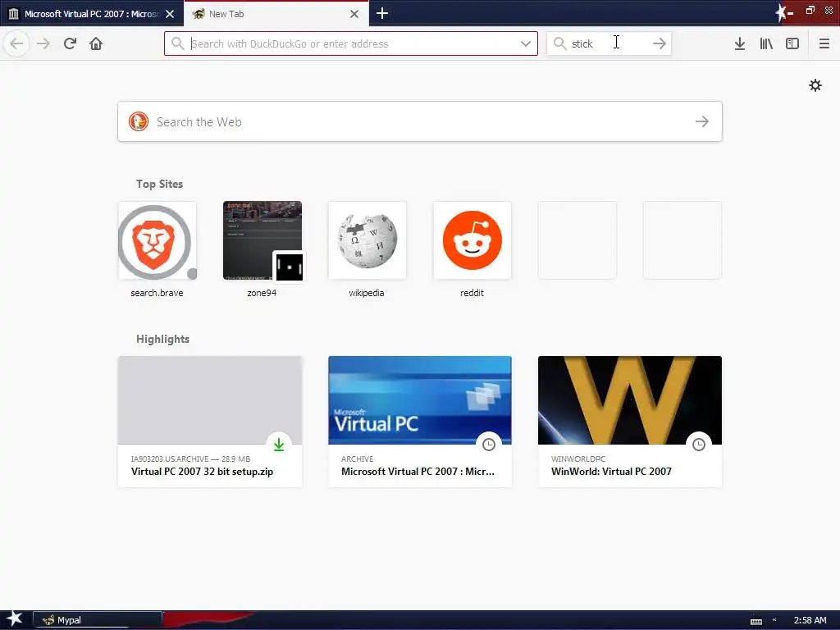Viewport: 840px width, 630px height.
Task: Submit the 'stick' search with the arrow
Action: tap(660, 43)
